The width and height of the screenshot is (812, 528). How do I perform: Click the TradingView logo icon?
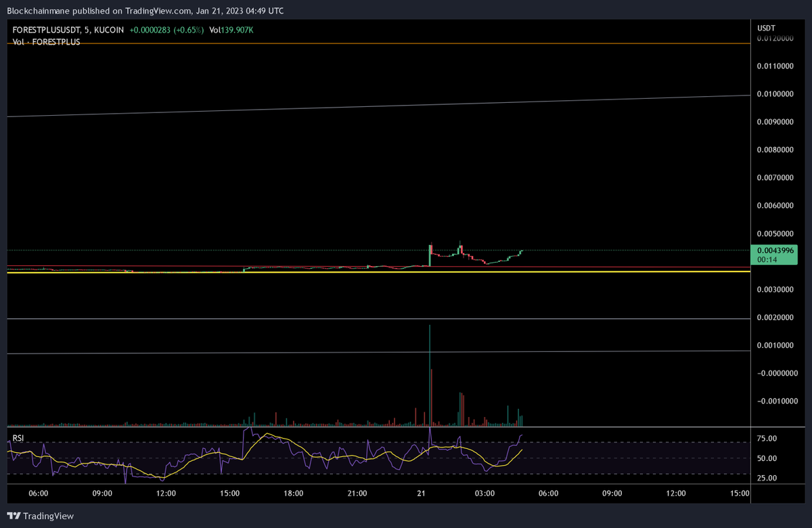tap(14, 516)
